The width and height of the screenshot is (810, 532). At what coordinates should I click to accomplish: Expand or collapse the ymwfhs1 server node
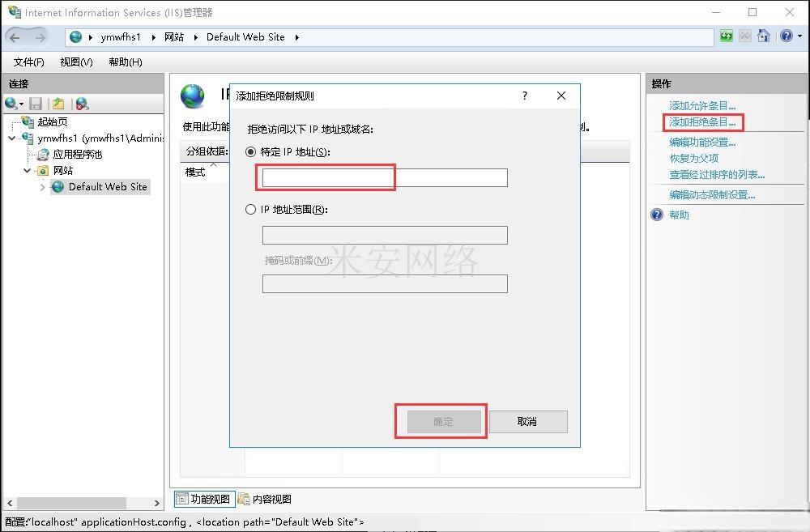(11, 138)
